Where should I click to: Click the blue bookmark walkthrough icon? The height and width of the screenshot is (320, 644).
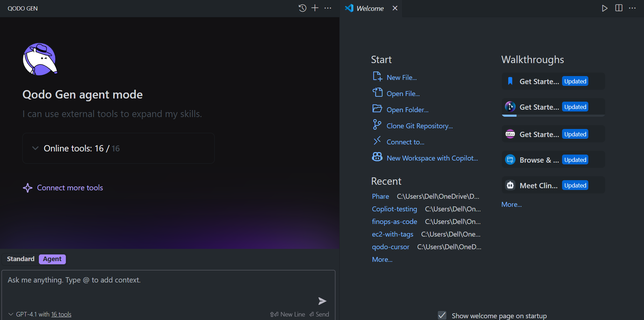[x=510, y=81]
